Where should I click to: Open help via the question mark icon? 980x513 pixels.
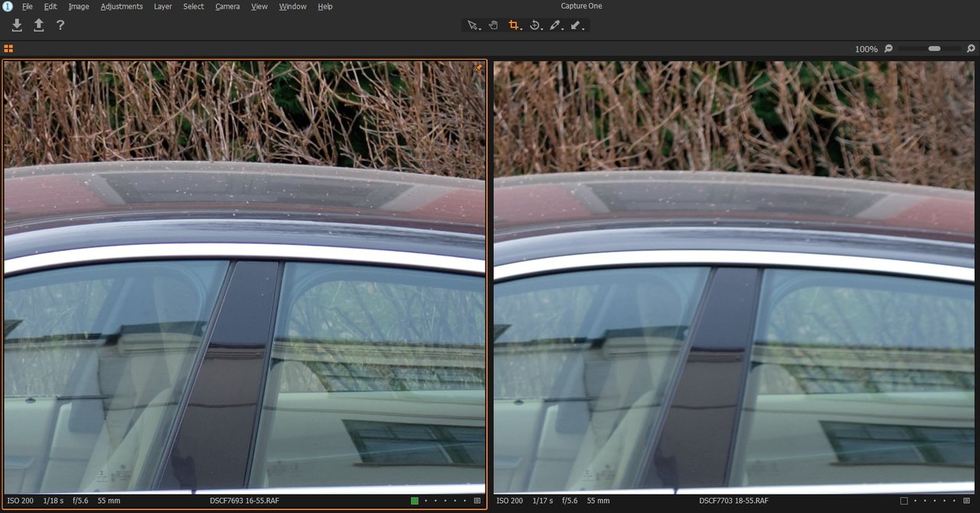tap(60, 25)
